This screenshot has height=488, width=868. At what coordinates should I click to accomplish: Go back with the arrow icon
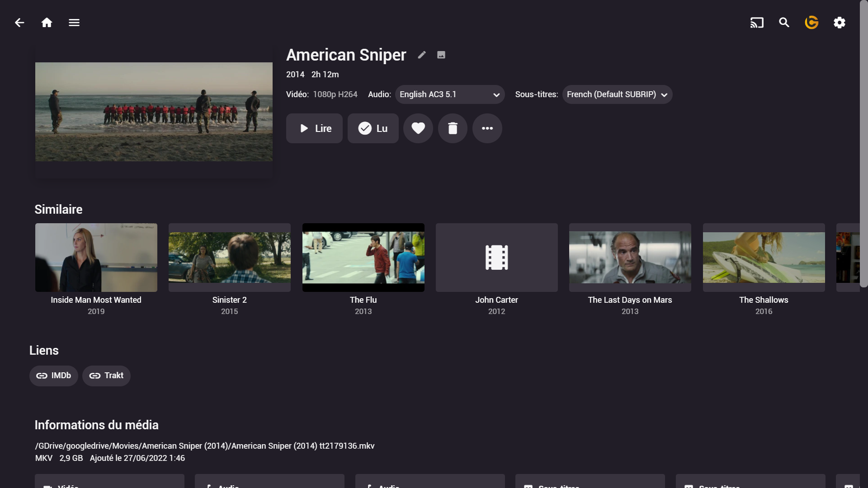[x=19, y=23]
